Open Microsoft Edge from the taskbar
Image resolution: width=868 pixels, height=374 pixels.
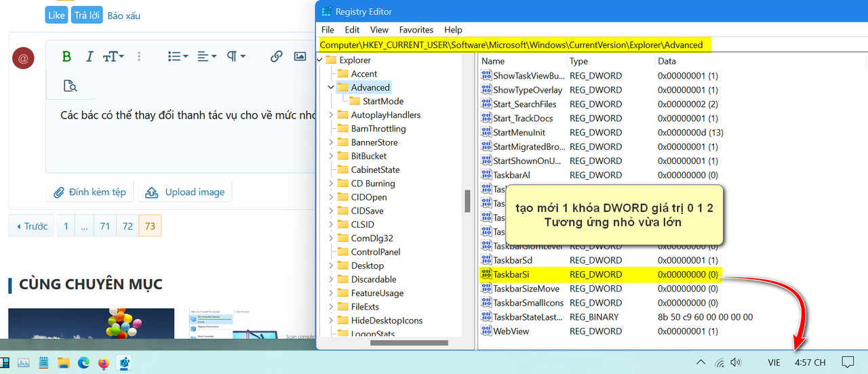[83, 362]
